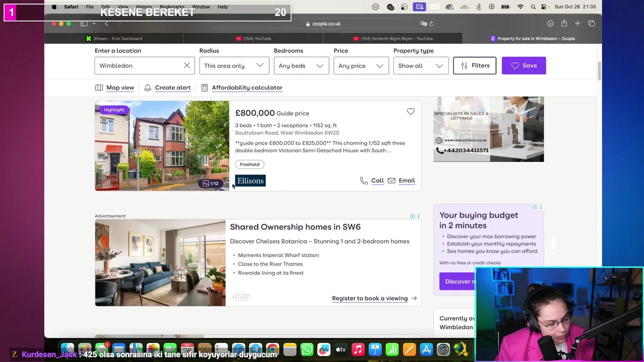Open Freeform in the Dock
644x362 pixels.
[x=324, y=349]
